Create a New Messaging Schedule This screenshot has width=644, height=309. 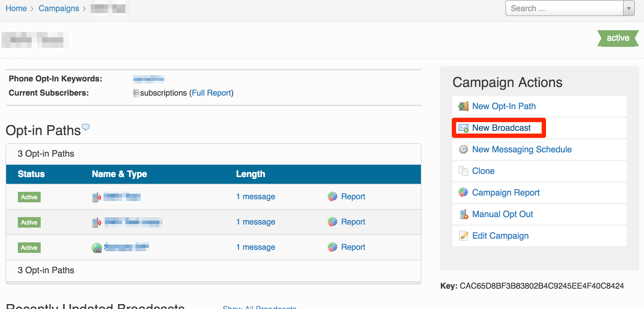point(522,150)
